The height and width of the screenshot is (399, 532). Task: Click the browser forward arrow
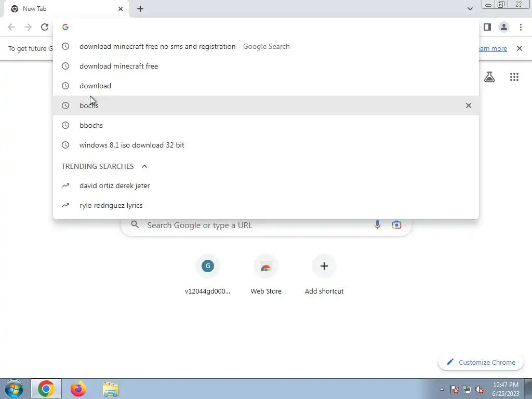click(x=28, y=27)
